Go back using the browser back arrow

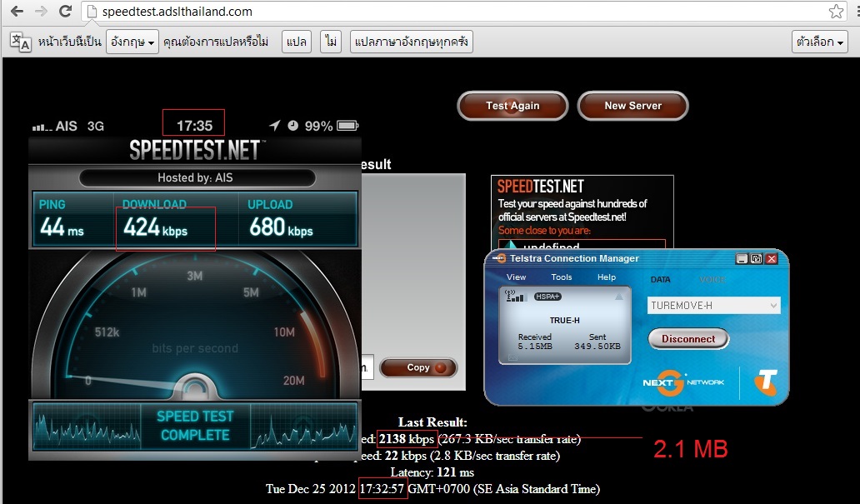pyautogui.click(x=17, y=11)
